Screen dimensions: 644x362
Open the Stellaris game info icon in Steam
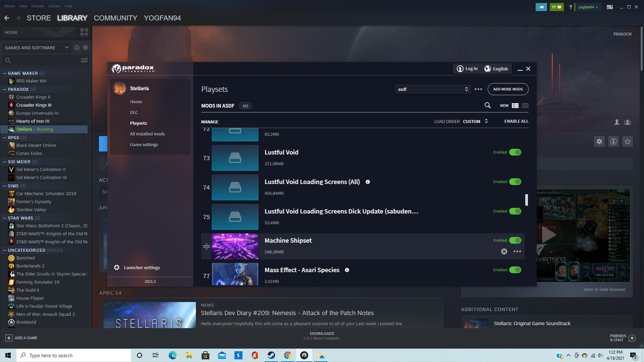click(x=613, y=141)
